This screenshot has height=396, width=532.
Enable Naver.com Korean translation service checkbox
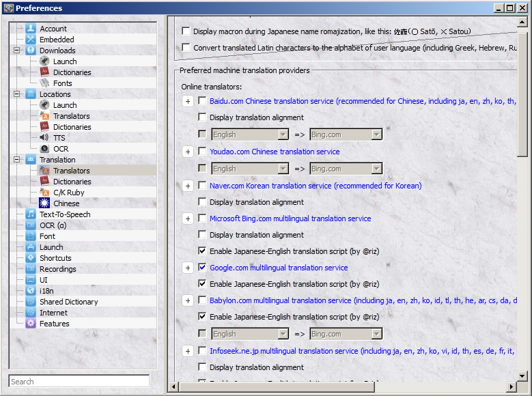coord(202,186)
